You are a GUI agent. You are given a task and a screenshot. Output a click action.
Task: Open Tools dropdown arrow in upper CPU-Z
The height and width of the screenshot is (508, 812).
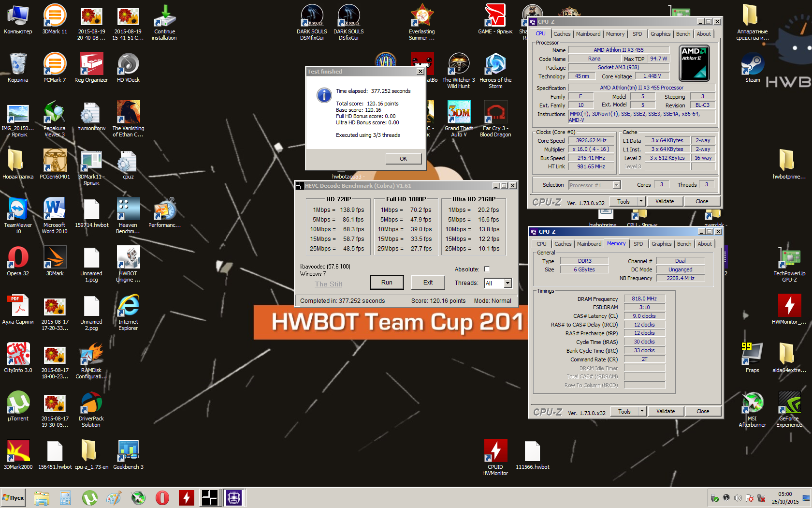point(641,201)
